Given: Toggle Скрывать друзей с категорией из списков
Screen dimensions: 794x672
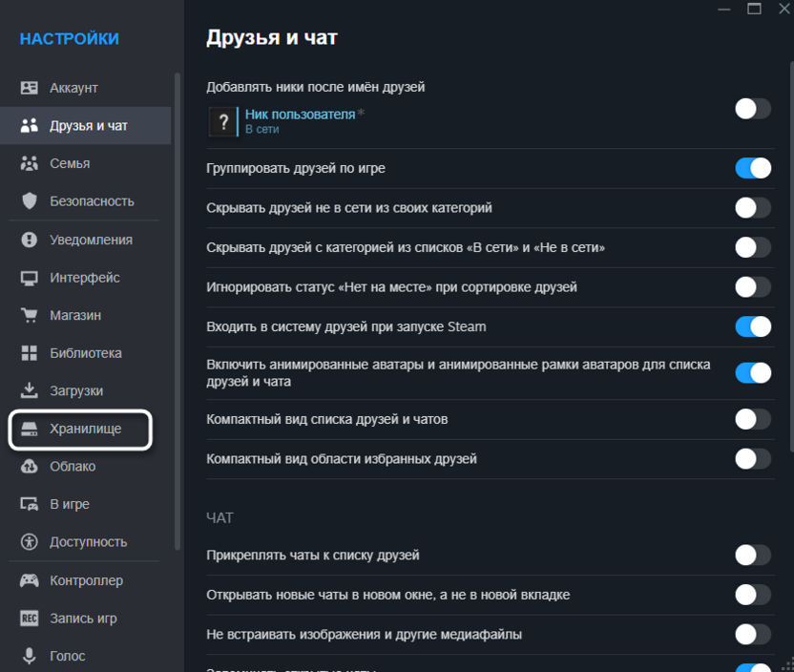Looking at the screenshot, I should (x=753, y=247).
